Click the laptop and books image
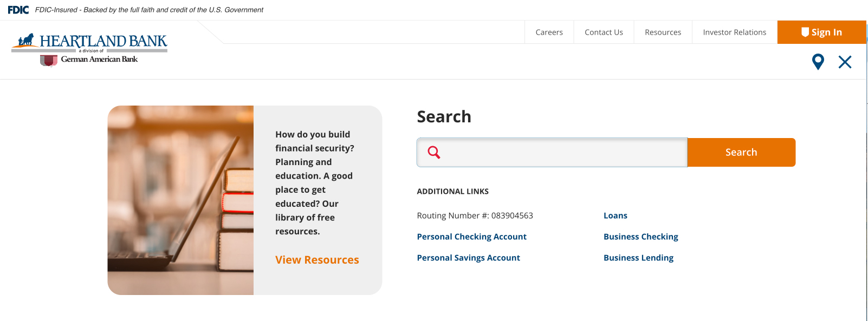 tap(180, 200)
